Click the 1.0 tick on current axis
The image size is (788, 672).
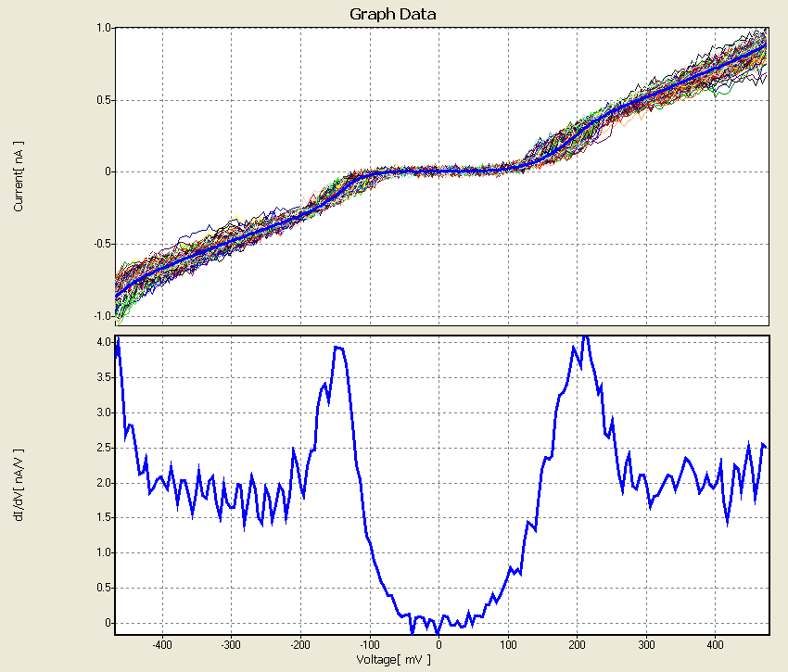pyautogui.click(x=102, y=29)
